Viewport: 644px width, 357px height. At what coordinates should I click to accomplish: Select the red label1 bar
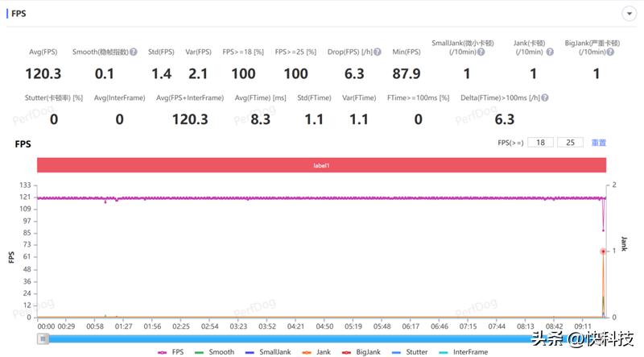[x=321, y=165]
